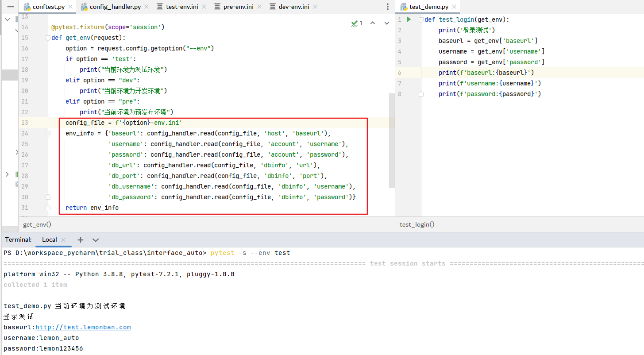644x355 pixels.
Task: Click the 'username:lemon_auto' terminal output
Action: [41, 338]
